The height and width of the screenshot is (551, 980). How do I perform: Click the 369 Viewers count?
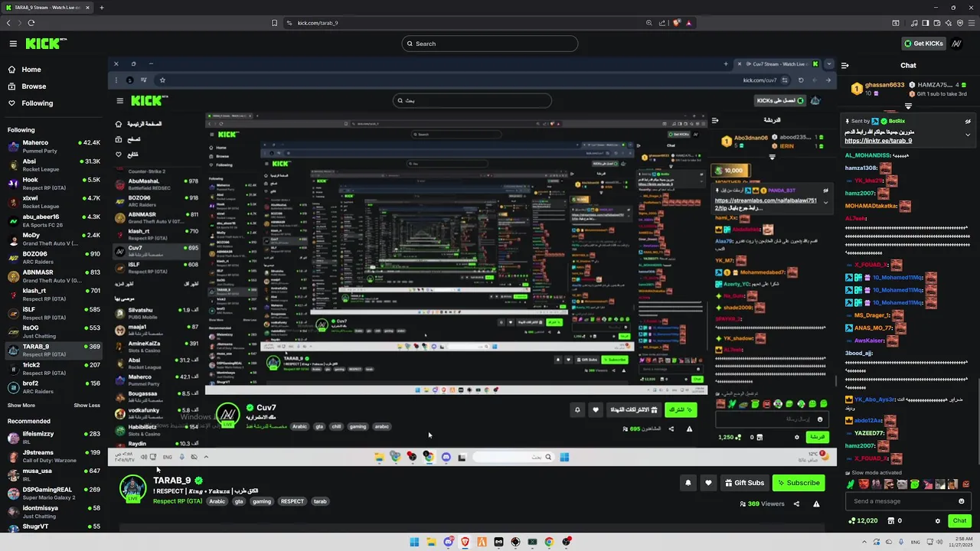pos(762,504)
